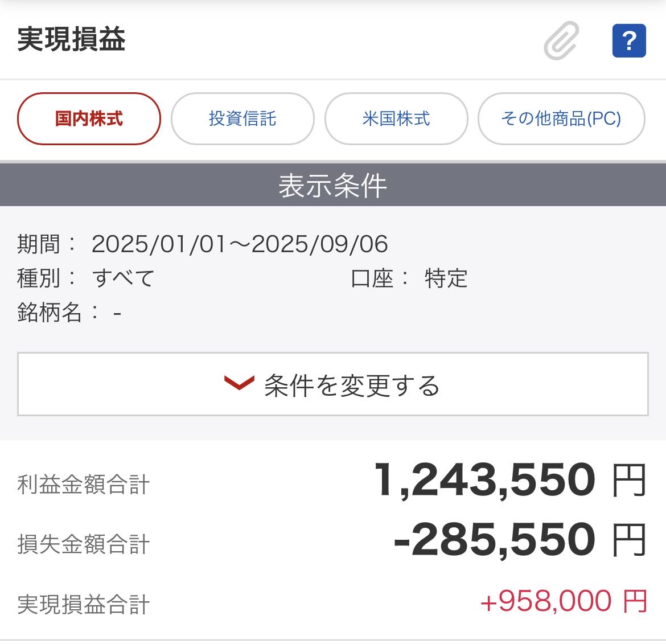Switch to the 投資信託 tab

tap(242, 119)
